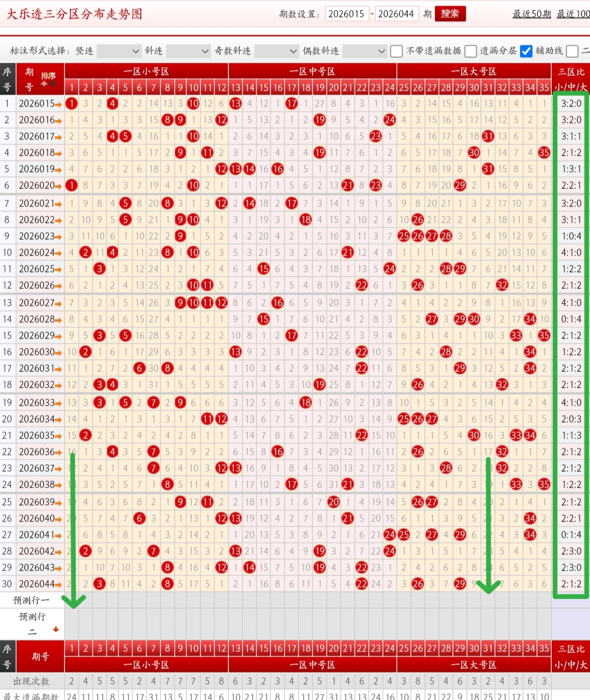This screenshot has width=590, height=700.
Task: Open the 最近50期 link
Action: [x=531, y=14]
